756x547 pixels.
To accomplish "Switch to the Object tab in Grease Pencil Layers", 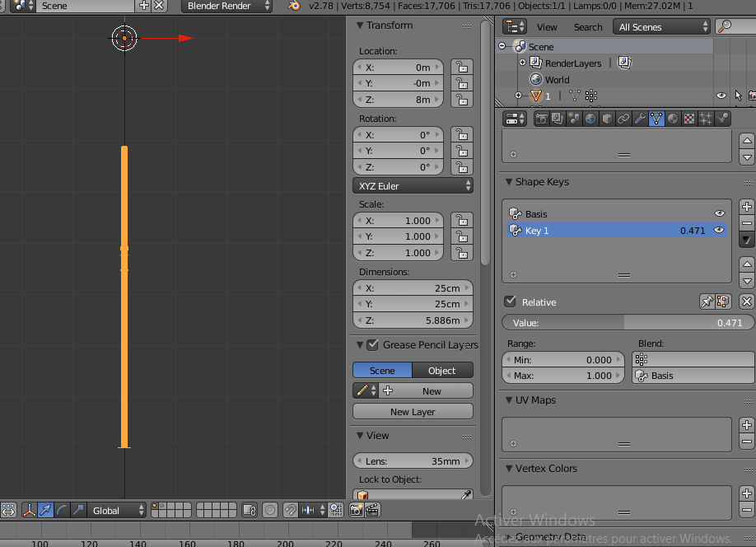I will [442, 370].
